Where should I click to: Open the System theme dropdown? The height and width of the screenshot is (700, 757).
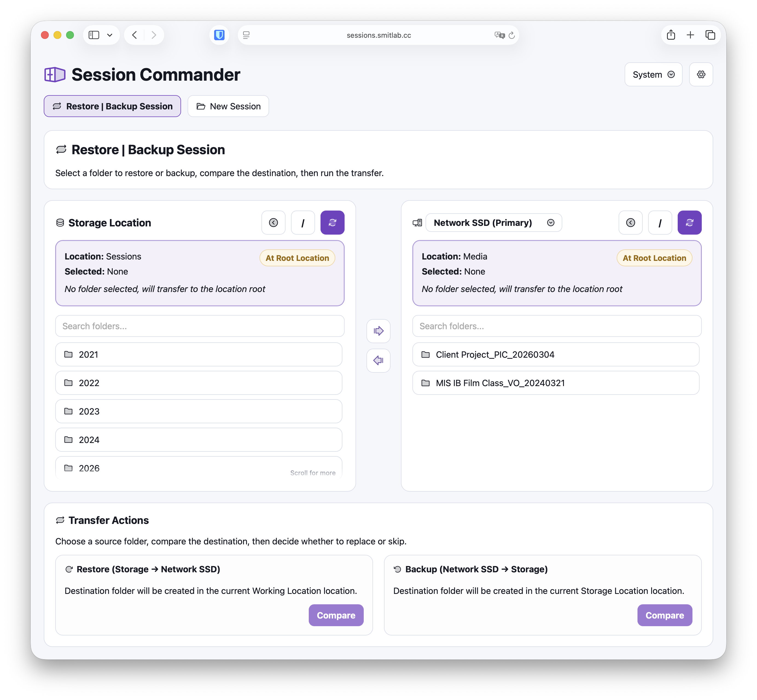(653, 75)
